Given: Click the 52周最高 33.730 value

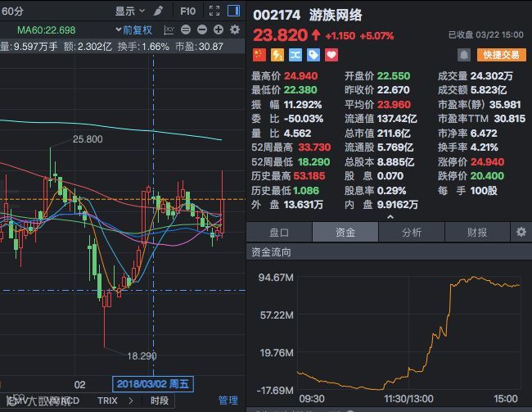Looking at the screenshot, I should tap(314, 147).
